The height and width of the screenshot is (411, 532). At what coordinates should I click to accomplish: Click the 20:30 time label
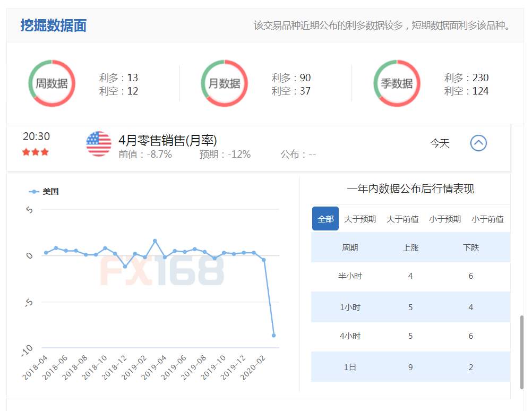click(x=36, y=136)
